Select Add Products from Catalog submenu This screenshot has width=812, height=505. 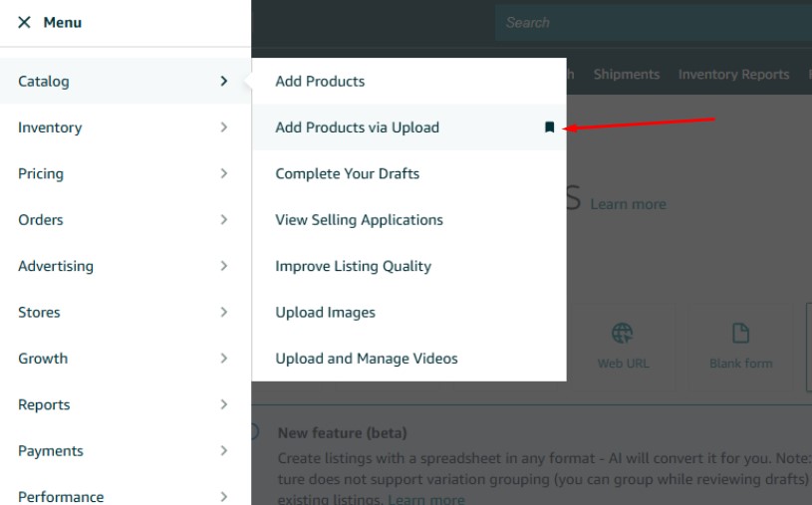[x=409, y=82]
